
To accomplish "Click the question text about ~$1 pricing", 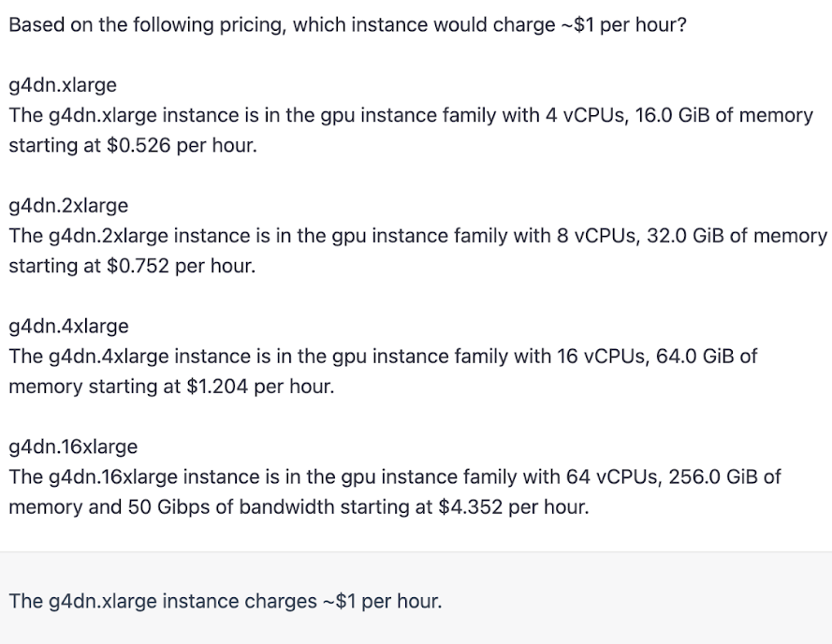I will click(x=347, y=24).
